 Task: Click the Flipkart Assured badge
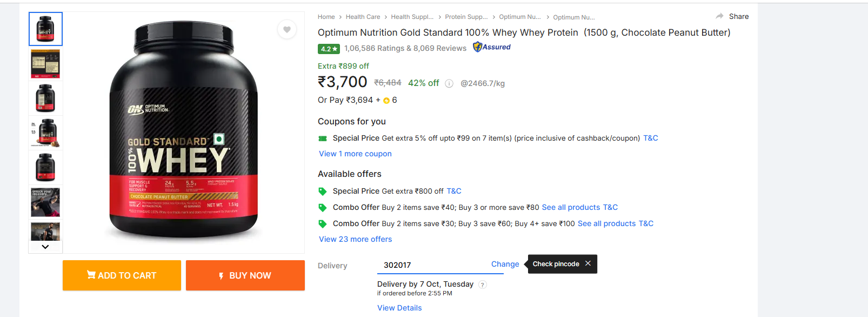click(492, 47)
